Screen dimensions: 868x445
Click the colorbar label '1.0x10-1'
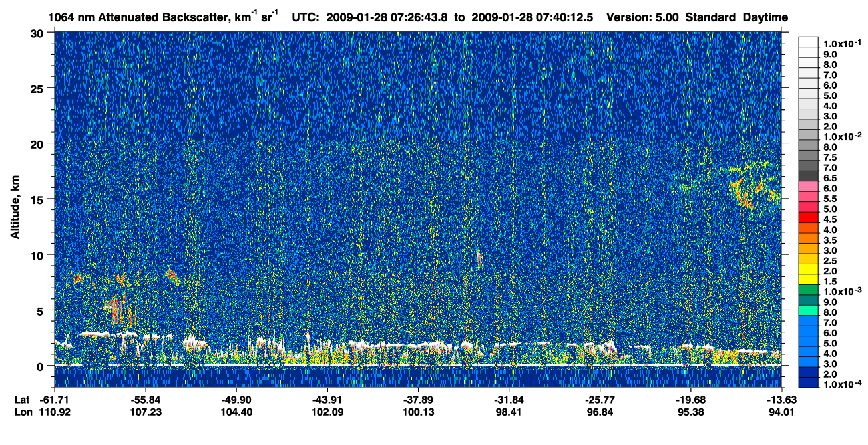[x=843, y=43]
